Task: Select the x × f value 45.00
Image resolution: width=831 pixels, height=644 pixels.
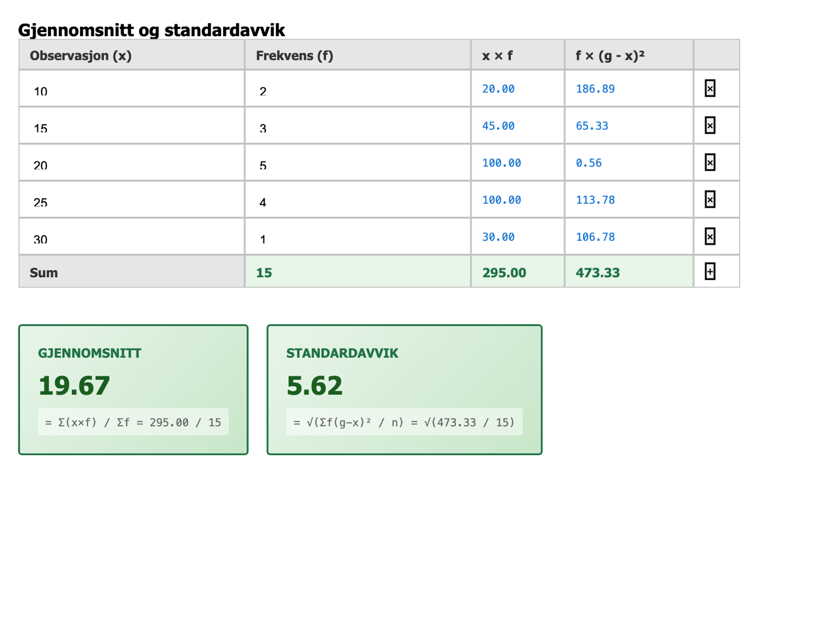Action: click(498, 126)
